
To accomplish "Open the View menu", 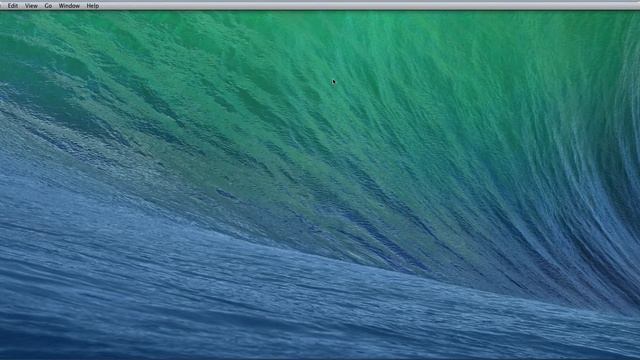I will click(x=31, y=6).
